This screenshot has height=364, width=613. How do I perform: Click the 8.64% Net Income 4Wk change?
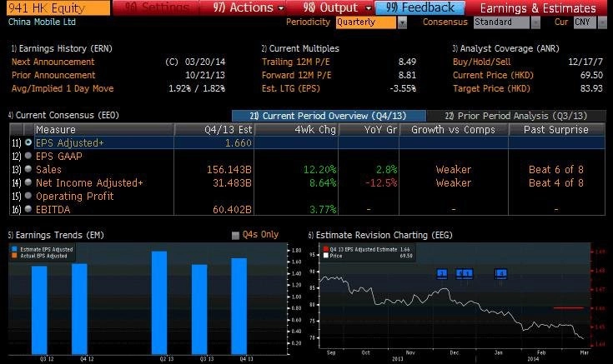click(323, 182)
